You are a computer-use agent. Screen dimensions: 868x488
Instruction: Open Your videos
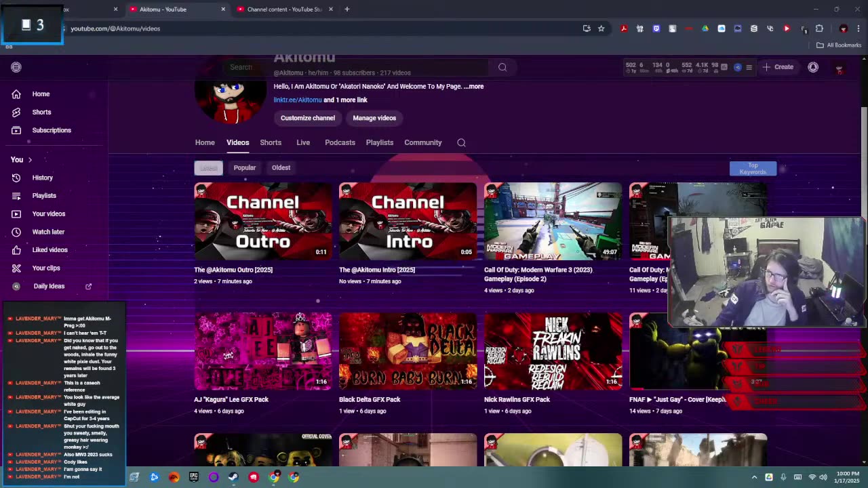coord(48,213)
